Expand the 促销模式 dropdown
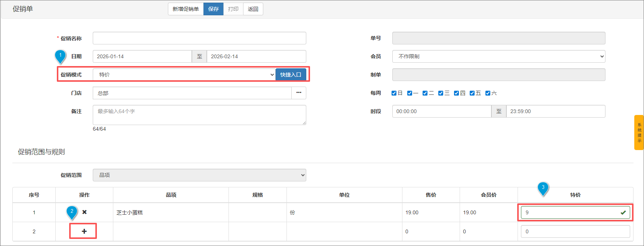Image resolution: width=644 pixels, height=246 pixels. click(x=184, y=75)
